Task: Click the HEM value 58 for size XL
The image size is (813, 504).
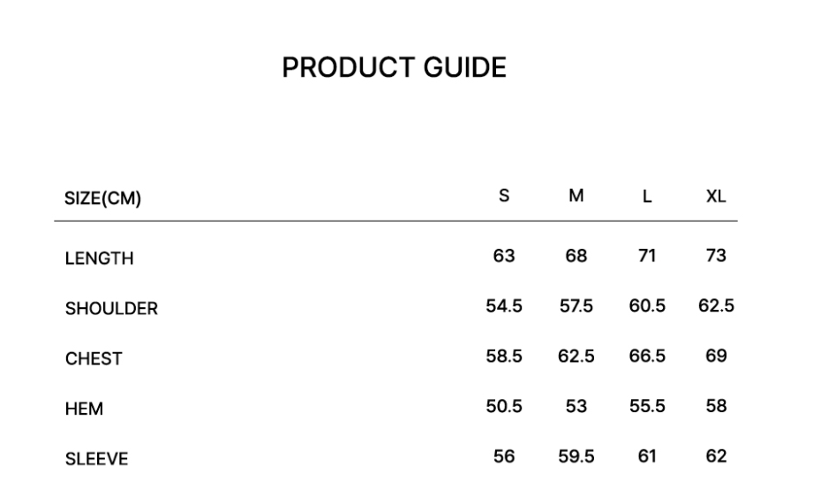Action: (716, 406)
